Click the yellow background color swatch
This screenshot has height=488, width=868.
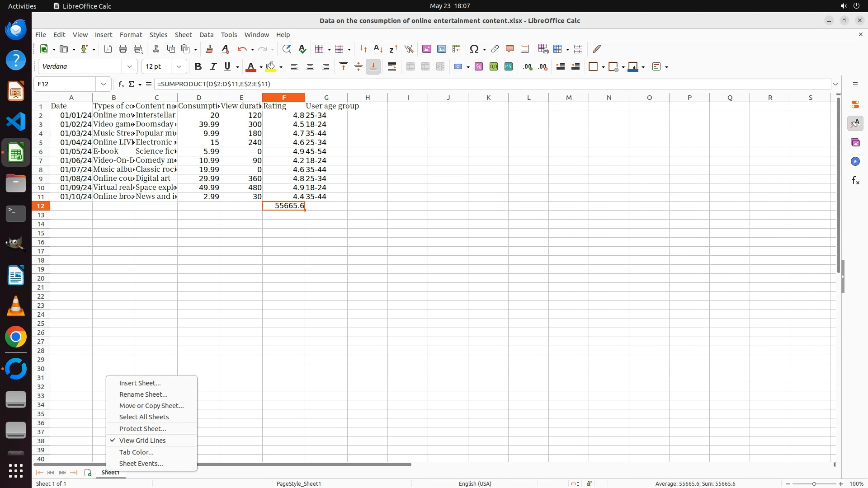(270, 67)
